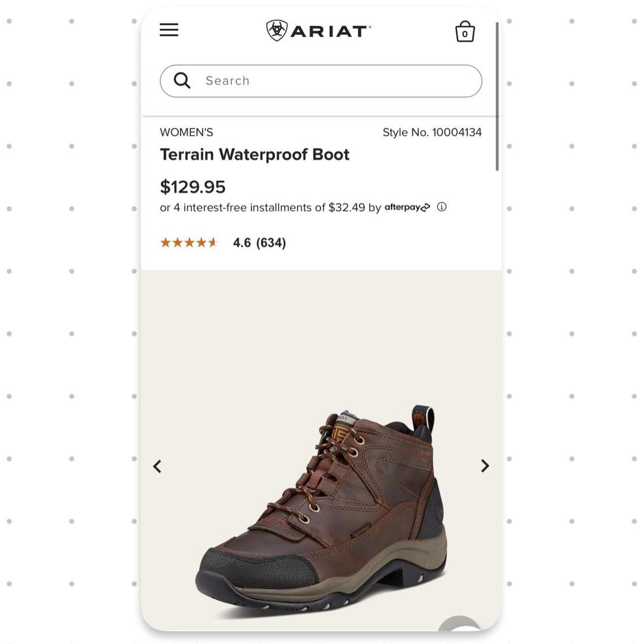
Task: Open the WOMEN'S category label
Action: click(187, 132)
